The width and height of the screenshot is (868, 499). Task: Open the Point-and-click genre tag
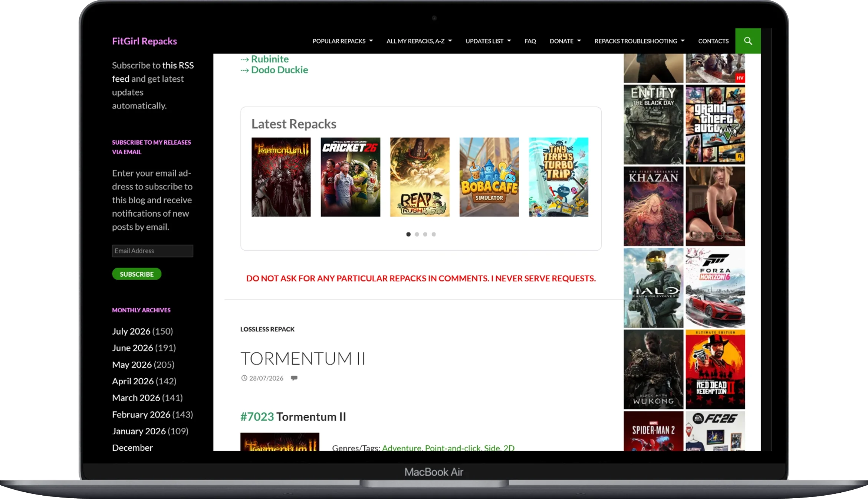click(453, 447)
